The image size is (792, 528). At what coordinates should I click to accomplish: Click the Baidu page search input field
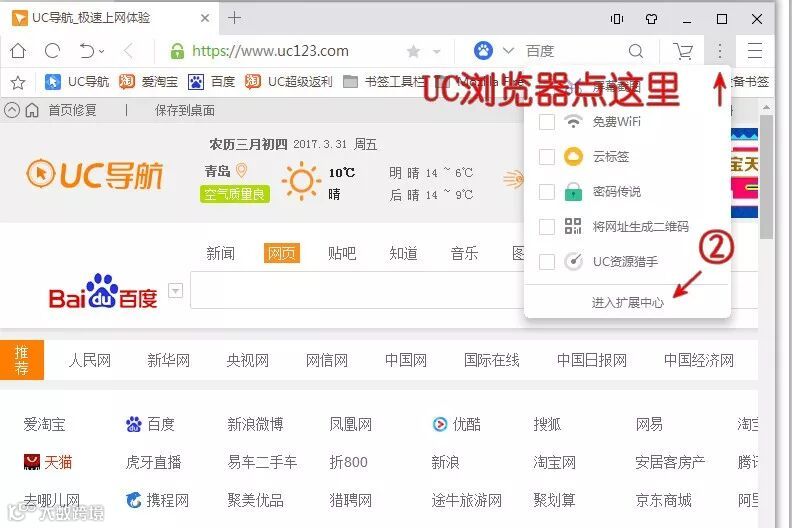[x=357, y=290]
